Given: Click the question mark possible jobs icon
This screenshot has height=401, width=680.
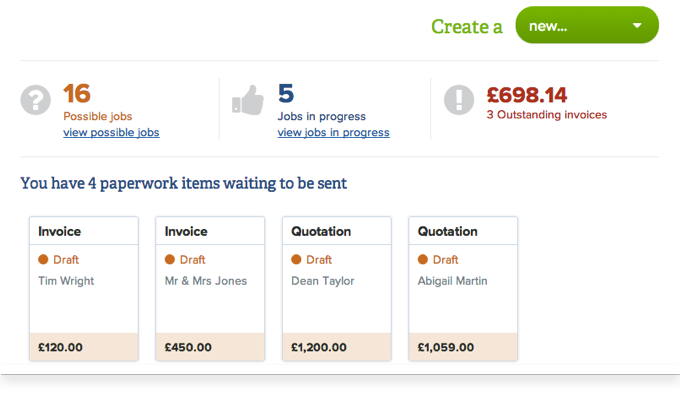Looking at the screenshot, I should coord(36,100).
